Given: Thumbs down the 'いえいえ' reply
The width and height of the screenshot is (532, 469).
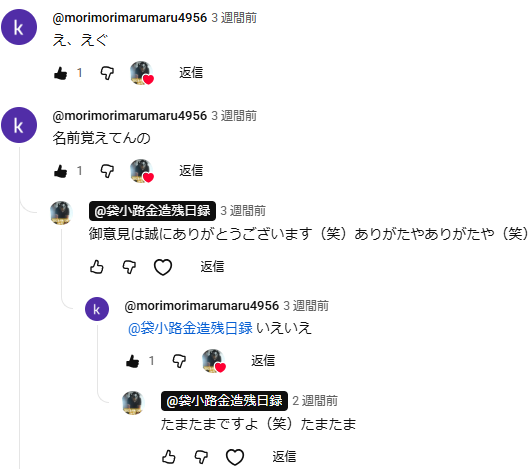Looking at the screenshot, I should (179, 361).
